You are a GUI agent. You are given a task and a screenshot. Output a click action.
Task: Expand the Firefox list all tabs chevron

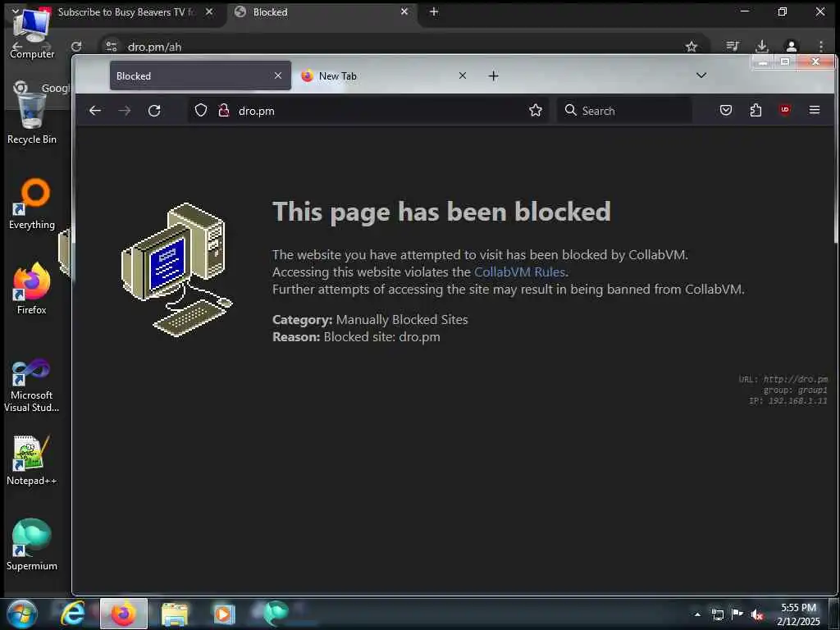tap(701, 75)
